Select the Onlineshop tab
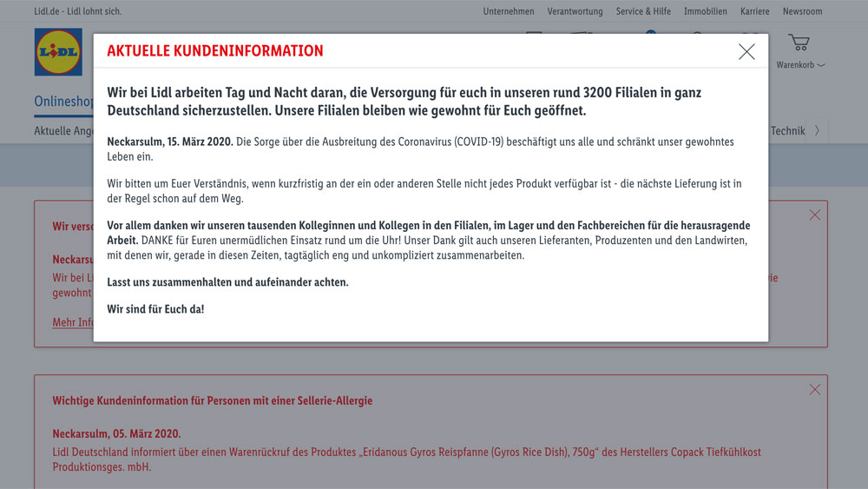868x489 pixels. (63, 102)
